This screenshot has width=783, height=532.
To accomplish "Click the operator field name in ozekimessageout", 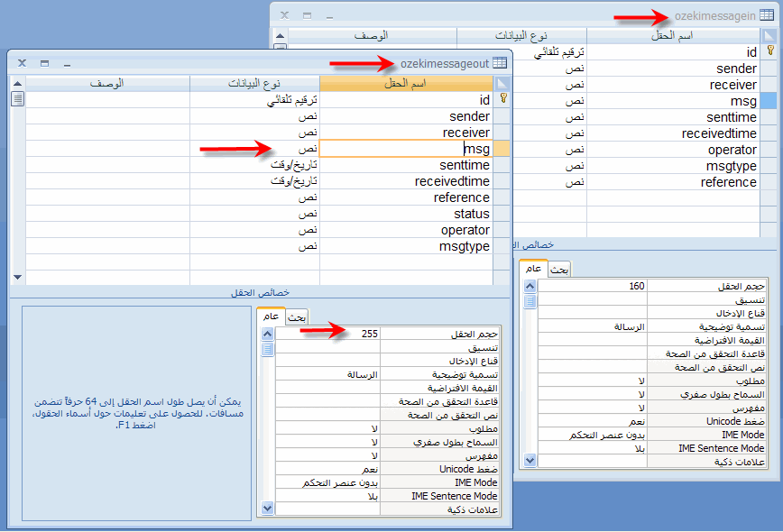I will 465,230.
